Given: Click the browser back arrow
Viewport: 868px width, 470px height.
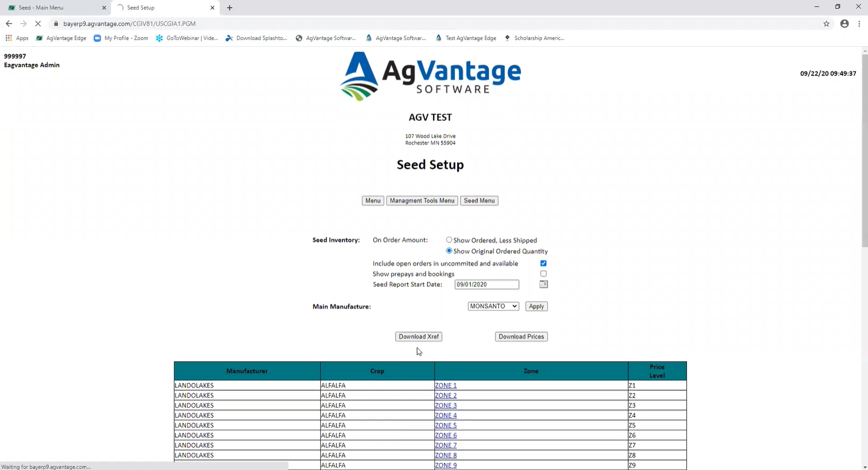Looking at the screenshot, I should pos(9,24).
